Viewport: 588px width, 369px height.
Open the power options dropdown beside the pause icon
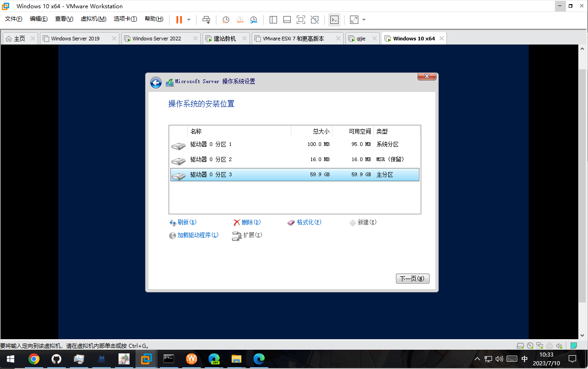pyautogui.click(x=189, y=20)
